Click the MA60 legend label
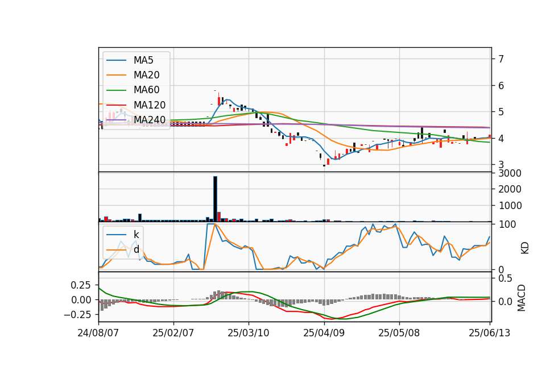The height and width of the screenshot is (392, 546). [146, 90]
